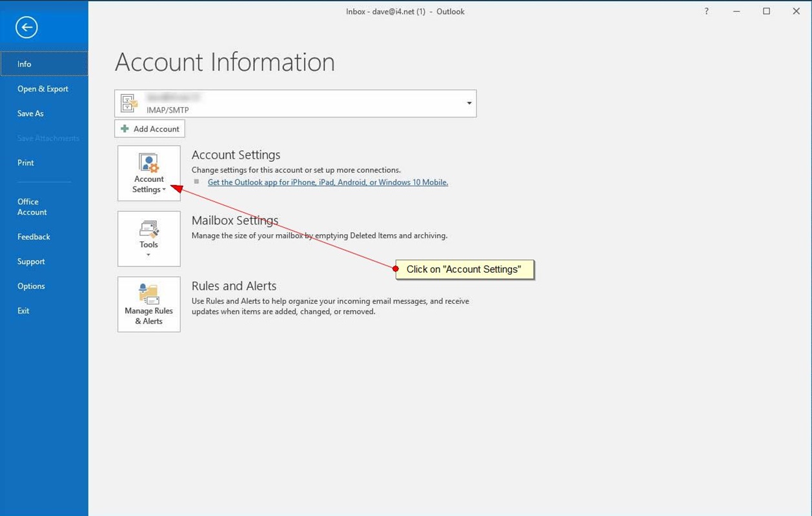Open the Support page
Screen dimensions: 812x516
pyautogui.click(x=44, y=261)
